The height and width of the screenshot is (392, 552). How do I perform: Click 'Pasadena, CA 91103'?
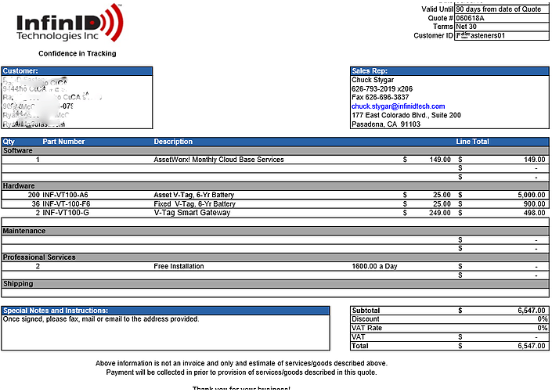click(x=386, y=124)
